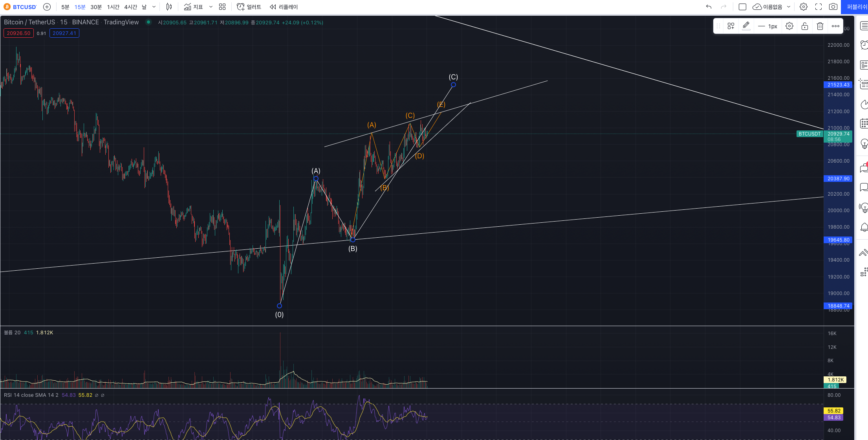Change the drawing line color pencil swatch
The height and width of the screenshot is (440, 868).
746,26
